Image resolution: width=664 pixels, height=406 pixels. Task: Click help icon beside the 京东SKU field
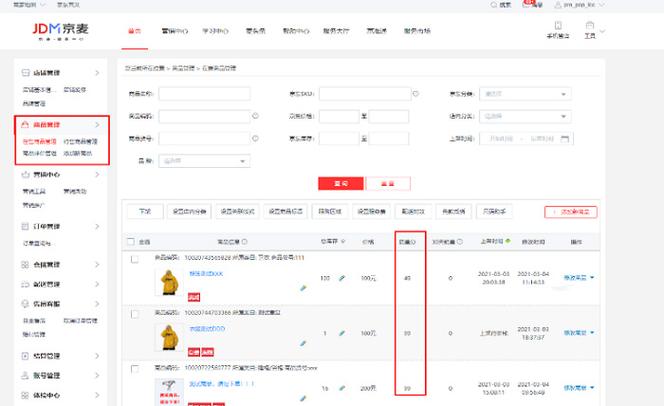416,94
